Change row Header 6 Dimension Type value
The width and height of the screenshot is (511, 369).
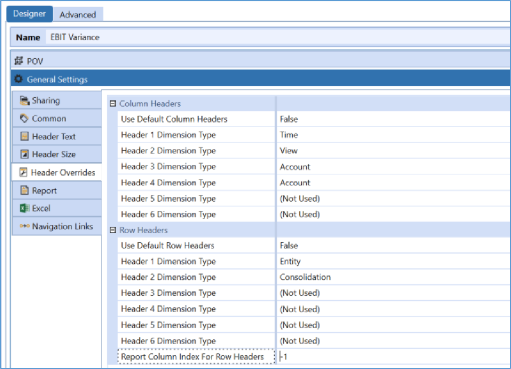click(393, 341)
